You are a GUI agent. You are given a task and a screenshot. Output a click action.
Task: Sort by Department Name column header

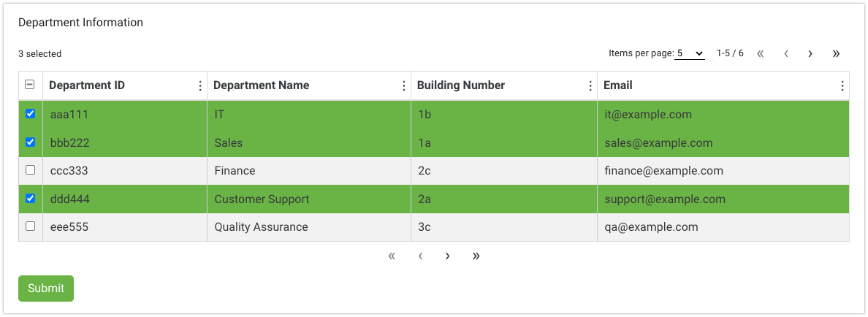coord(262,85)
